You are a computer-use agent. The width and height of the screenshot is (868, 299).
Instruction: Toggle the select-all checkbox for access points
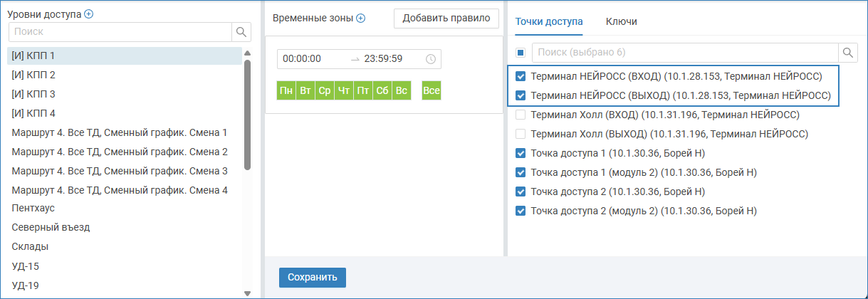tap(521, 53)
